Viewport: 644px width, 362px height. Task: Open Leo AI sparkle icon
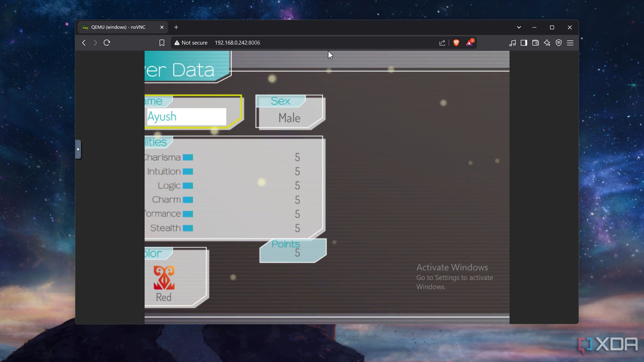tap(547, 43)
